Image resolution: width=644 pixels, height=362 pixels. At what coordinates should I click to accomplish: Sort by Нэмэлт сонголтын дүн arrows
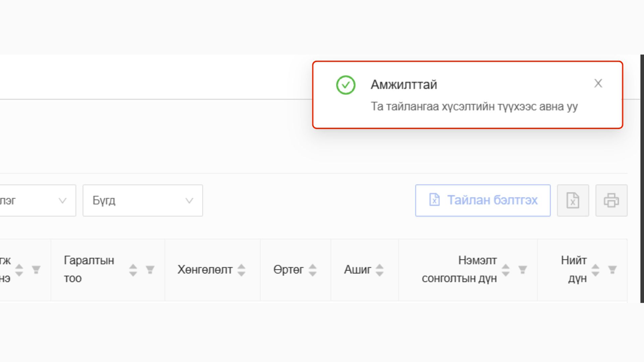click(x=506, y=270)
